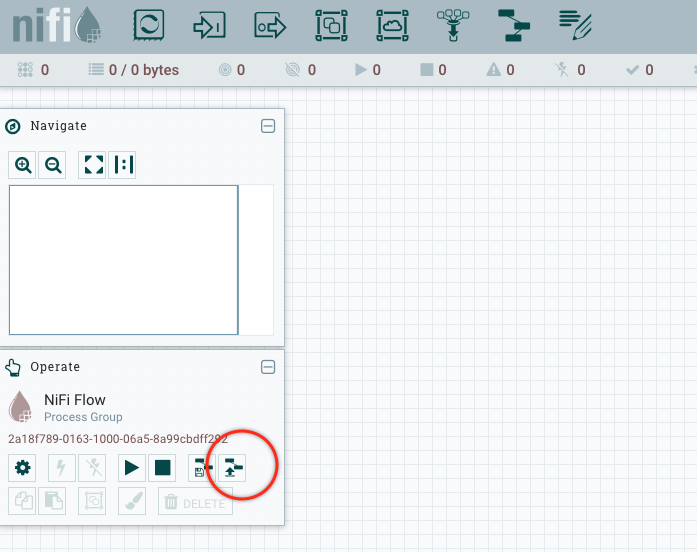The width and height of the screenshot is (697, 552).
Task: Click the queued '0 / 0 bytes' status
Action: click(x=133, y=70)
